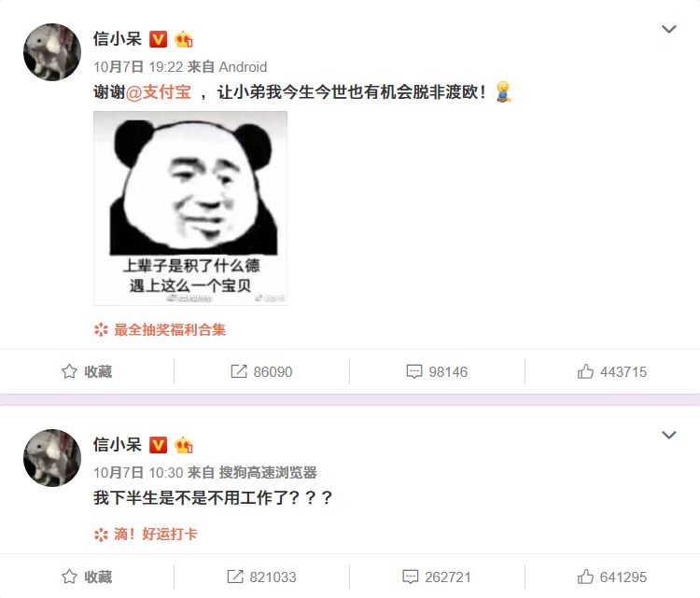The width and height of the screenshot is (700, 598).
Task: Repost the first post with 86090 shares
Action: [x=261, y=371]
